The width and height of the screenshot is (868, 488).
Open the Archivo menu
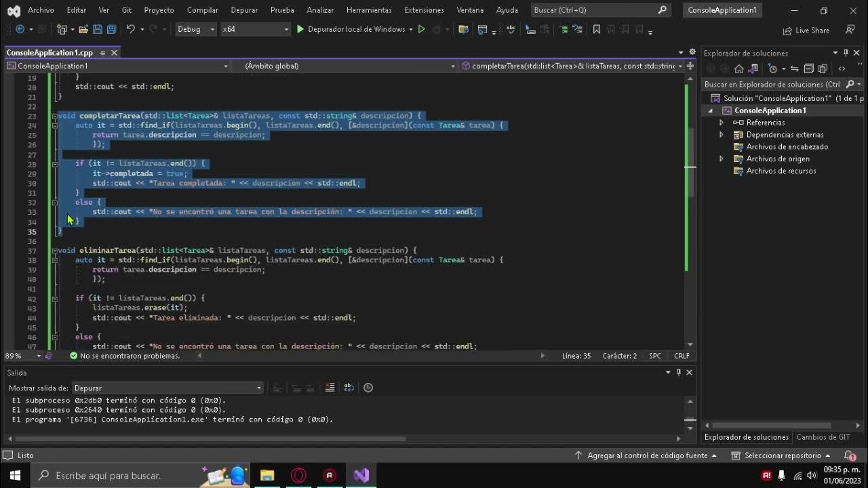point(41,10)
